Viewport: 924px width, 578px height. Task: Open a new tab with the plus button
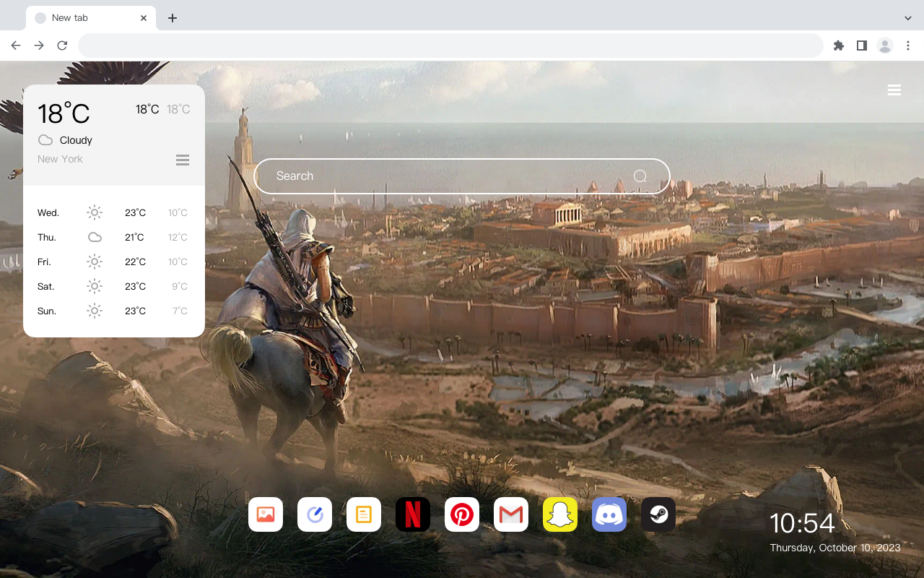pyautogui.click(x=172, y=18)
